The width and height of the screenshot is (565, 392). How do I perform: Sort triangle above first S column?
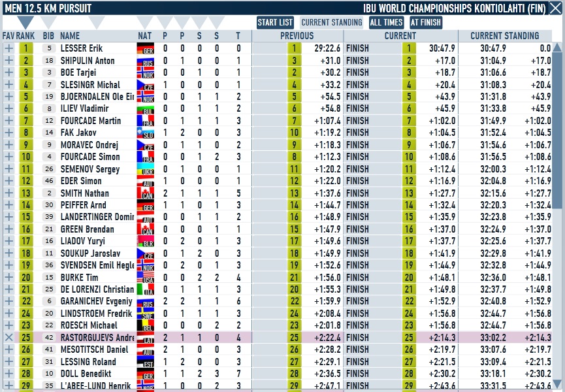tap(199, 22)
